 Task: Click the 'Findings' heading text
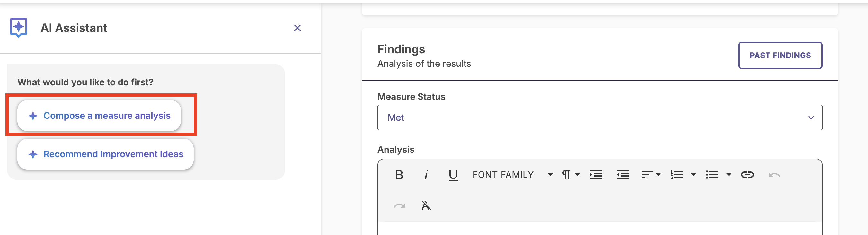tap(401, 49)
